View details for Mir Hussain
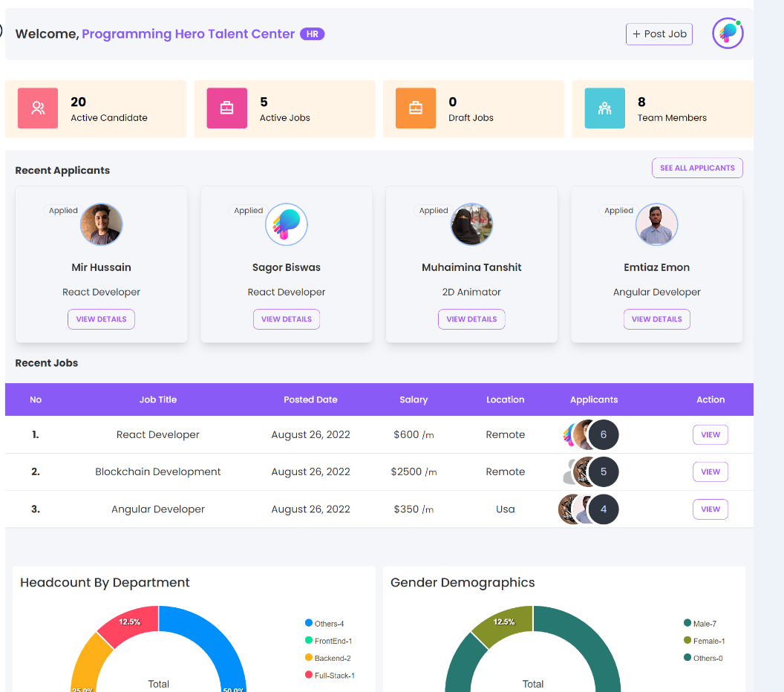 (101, 319)
